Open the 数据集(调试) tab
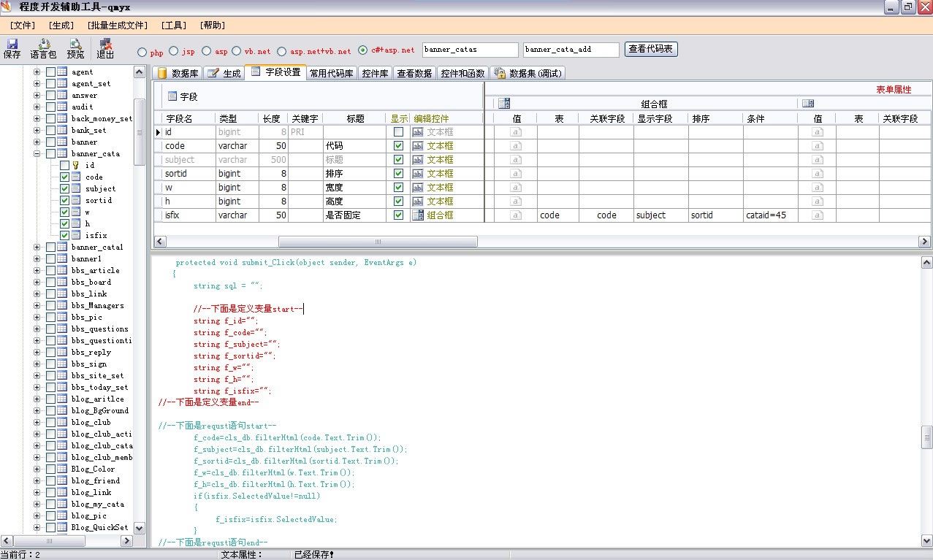 coord(528,73)
